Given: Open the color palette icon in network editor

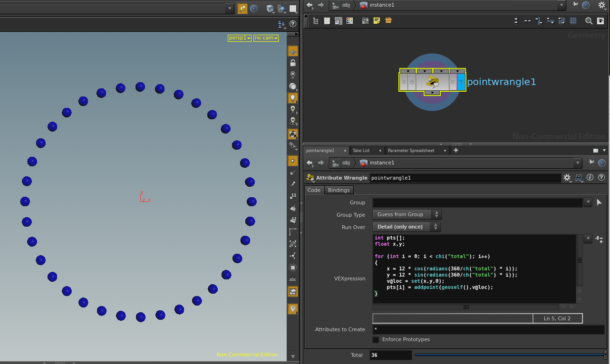Looking at the screenshot, I should (349, 21).
